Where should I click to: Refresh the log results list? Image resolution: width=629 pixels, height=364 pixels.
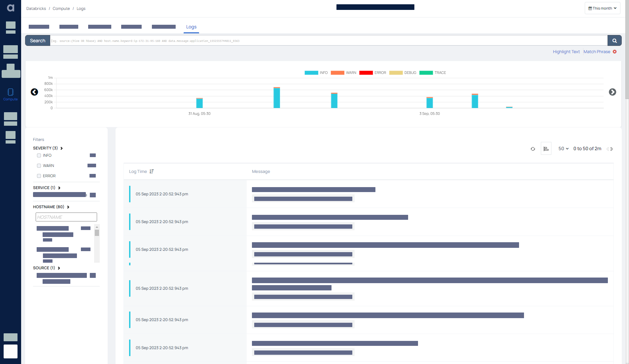pyautogui.click(x=533, y=149)
